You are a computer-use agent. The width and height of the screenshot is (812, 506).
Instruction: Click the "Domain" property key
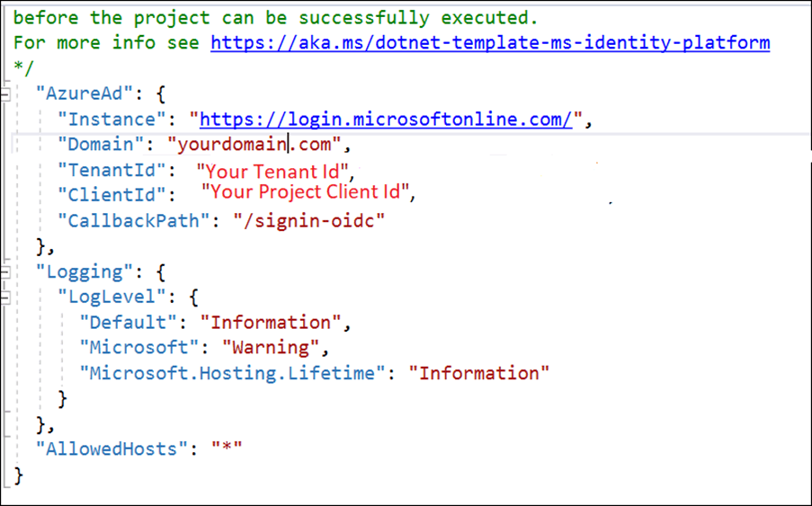tap(102, 144)
